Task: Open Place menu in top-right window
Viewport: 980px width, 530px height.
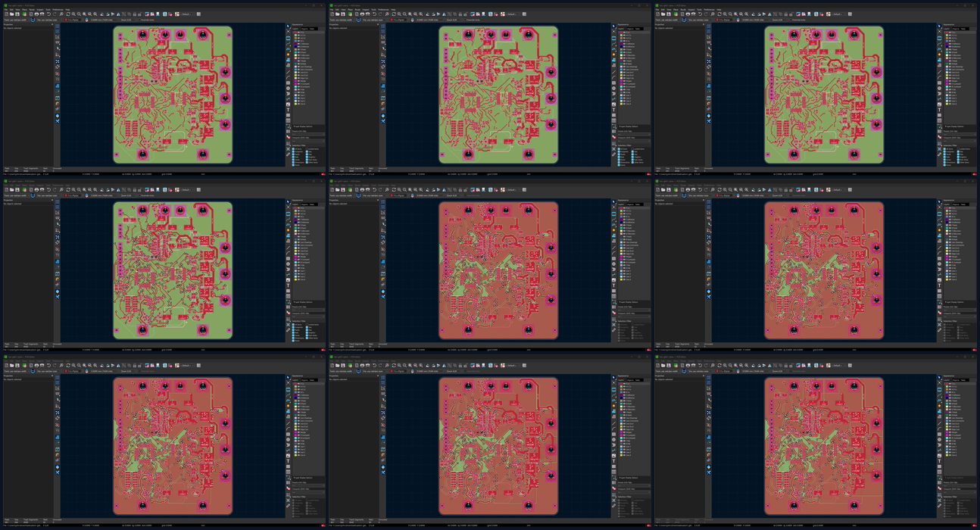Action: point(676,9)
